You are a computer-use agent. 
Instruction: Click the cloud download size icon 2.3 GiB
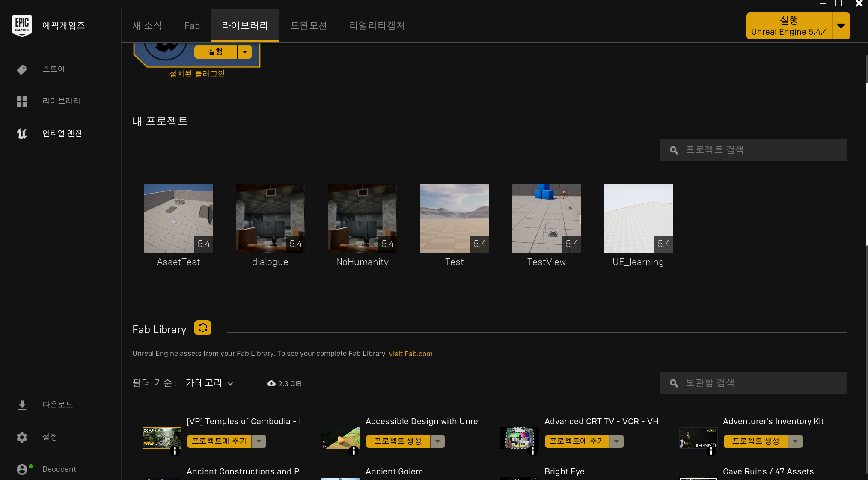click(271, 383)
